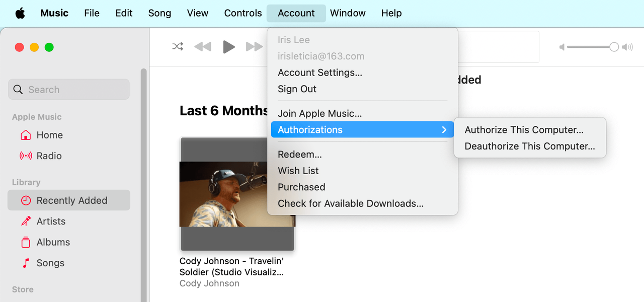Open the Window menu
This screenshot has height=302, width=644.
348,13
